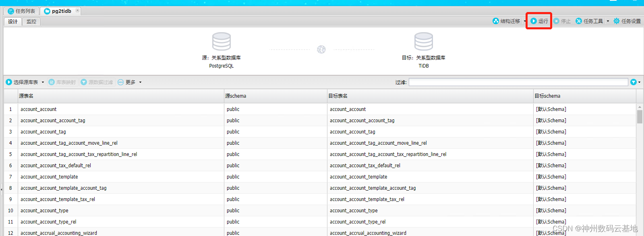Click the table scrollbar up arrow

[640, 107]
